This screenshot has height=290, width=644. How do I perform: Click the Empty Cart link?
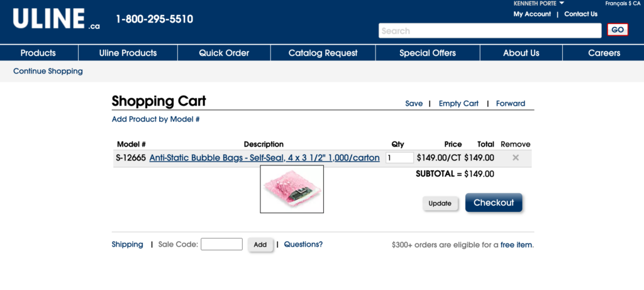(x=458, y=103)
